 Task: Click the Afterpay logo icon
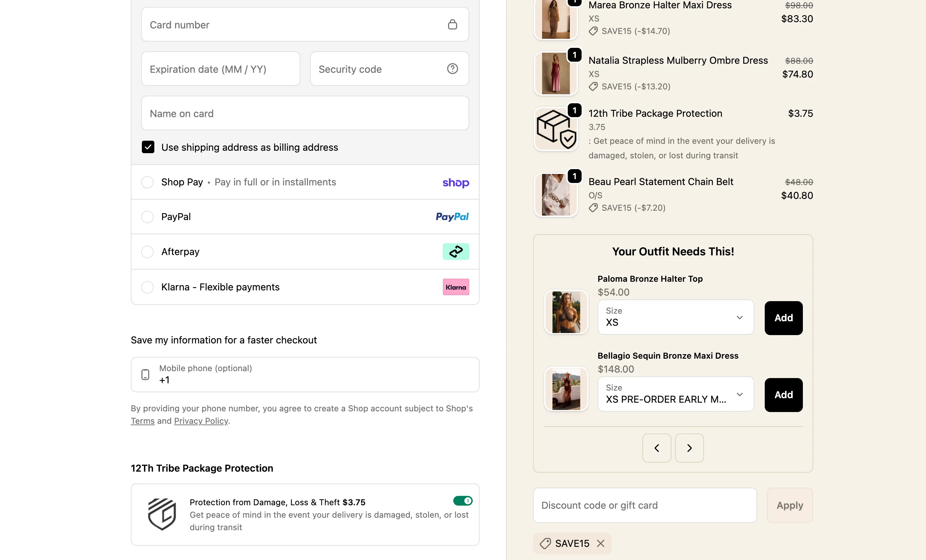pos(455,252)
